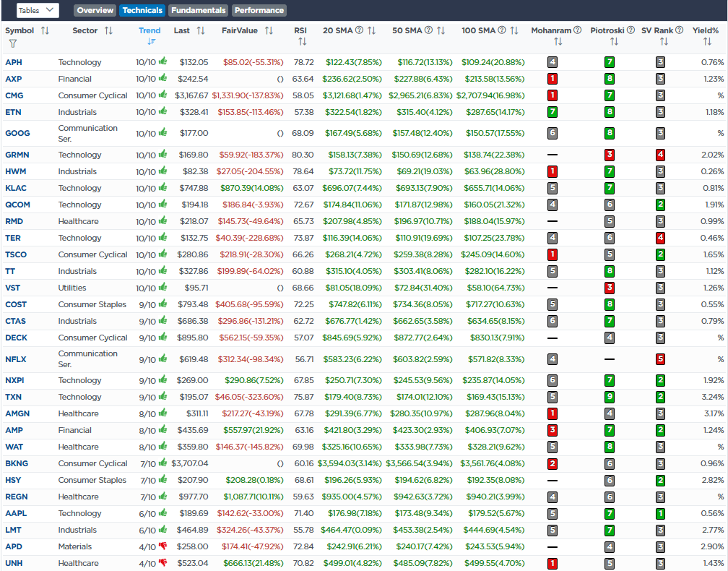The image size is (728, 571).
Task: Click WAT trend score 8/10
Action: (x=147, y=447)
